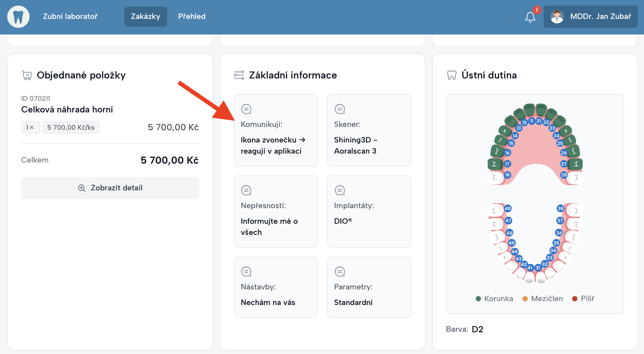The width and height of the screenshot is (644, 354).
Task: Click tooth number 26 marker
Action: tap(564, 153)
